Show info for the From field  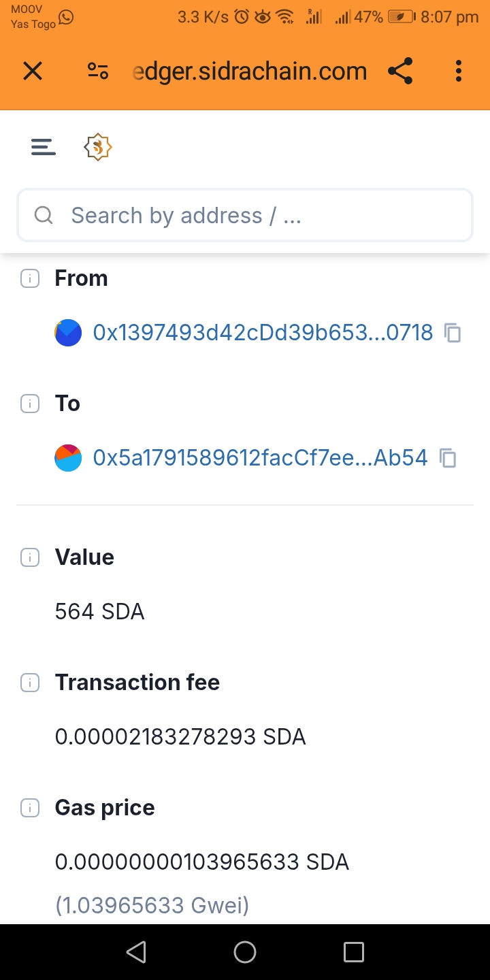click(30, 278)
